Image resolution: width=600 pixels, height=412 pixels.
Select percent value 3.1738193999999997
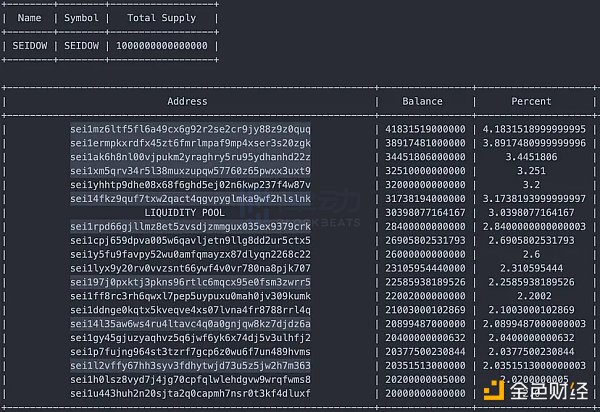pyautogui.click(x=534, y=199)
